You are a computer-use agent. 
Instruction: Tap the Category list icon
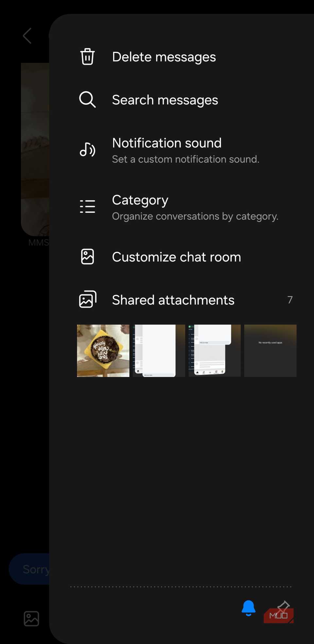87,206
